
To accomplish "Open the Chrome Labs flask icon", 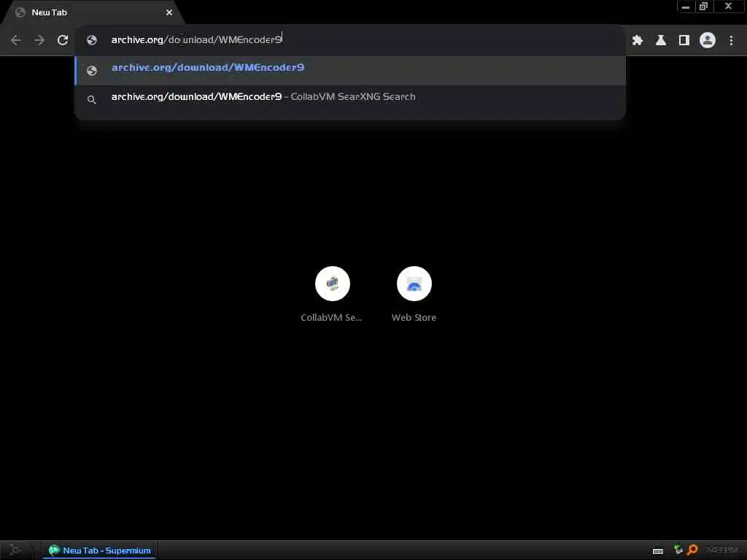I will click(x=661, y=41).
